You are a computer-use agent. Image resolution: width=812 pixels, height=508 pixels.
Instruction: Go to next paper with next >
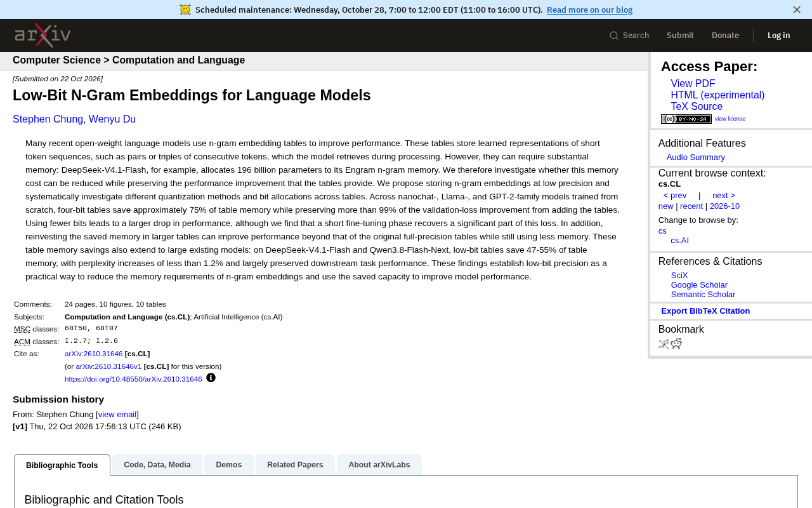724,196
